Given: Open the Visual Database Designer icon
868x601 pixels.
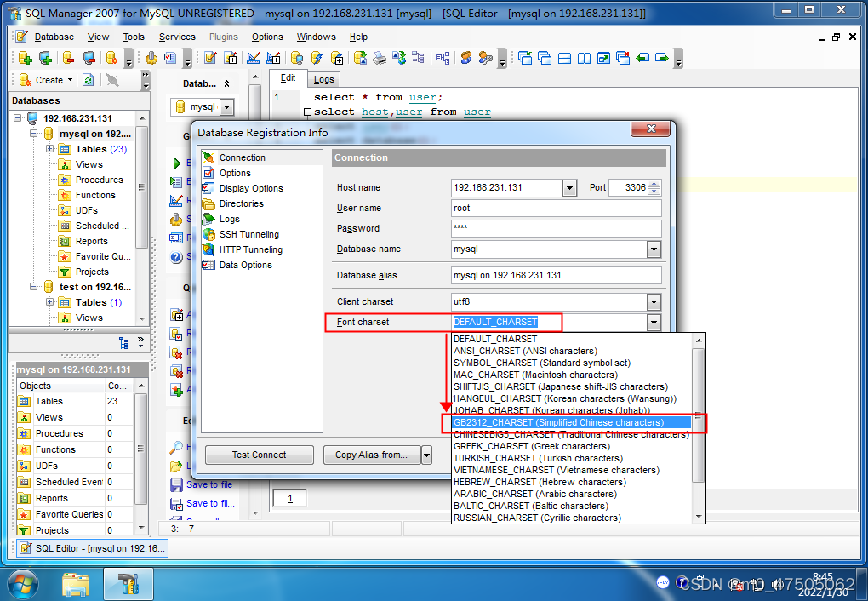Looking at the screenshot, I should (x=443, y=58).
